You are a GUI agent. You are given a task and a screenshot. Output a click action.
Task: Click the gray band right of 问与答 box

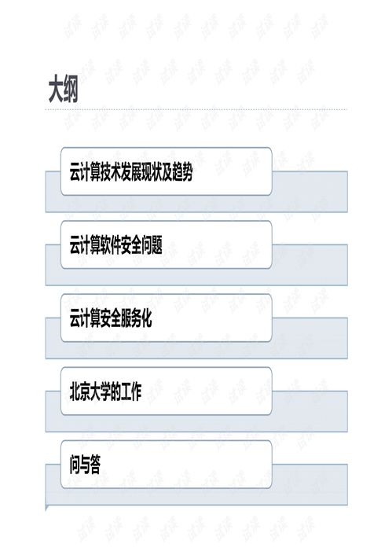point(310,484)
